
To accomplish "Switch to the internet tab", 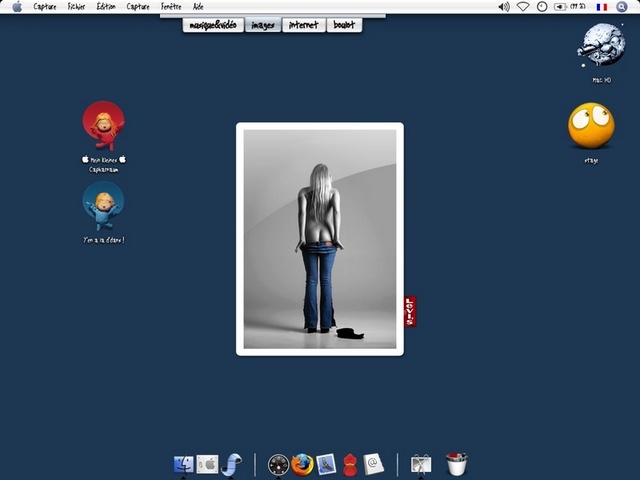I will click(304, 25).
